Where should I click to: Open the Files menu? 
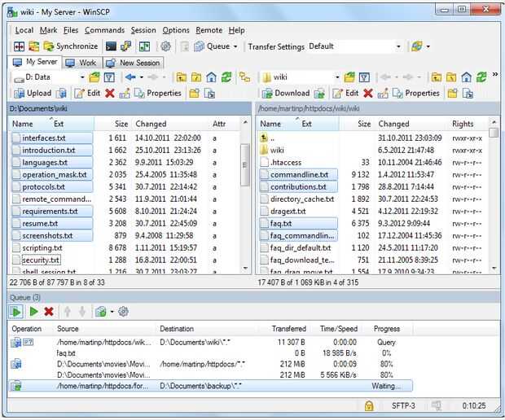pos(71,30)
